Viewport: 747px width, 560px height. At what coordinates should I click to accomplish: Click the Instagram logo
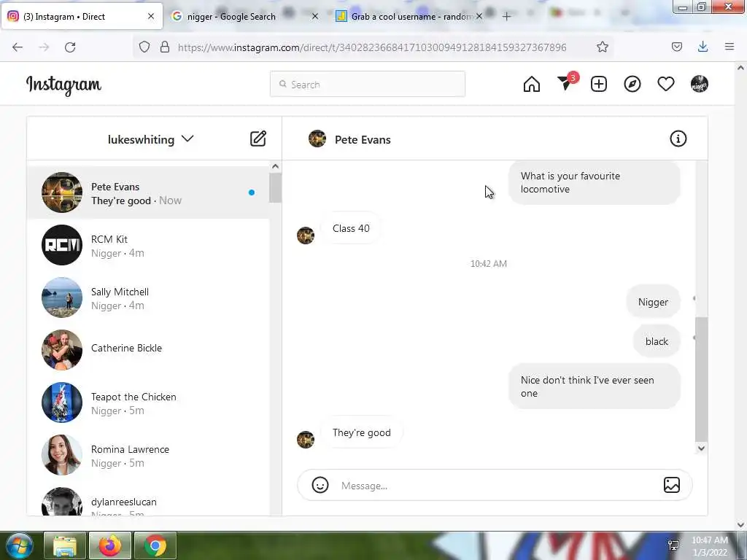click(x=63, y=85)
